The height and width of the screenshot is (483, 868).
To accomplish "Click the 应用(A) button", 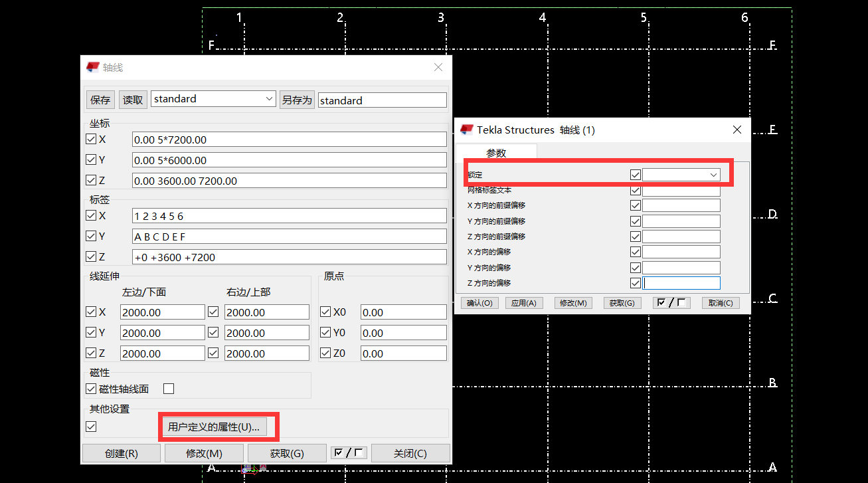I will (x=524, y=303).
